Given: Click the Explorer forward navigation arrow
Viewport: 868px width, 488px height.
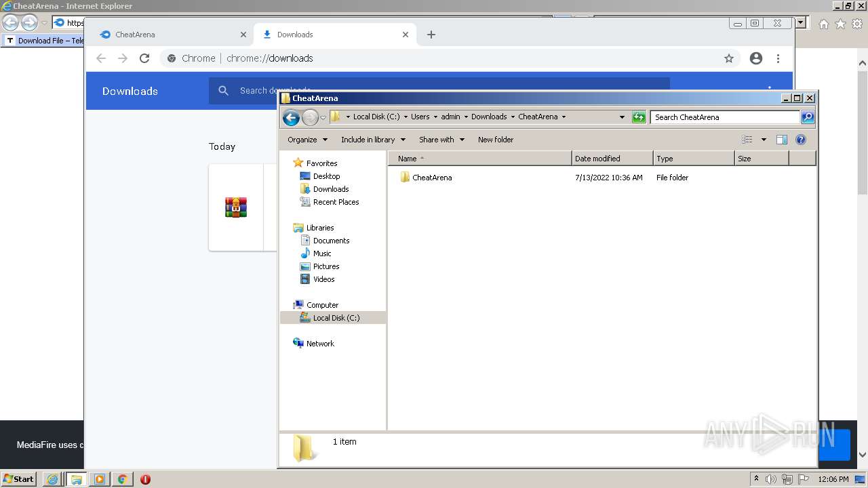Looking at the screenshot, I should pyautogui.click(x=310, y=117).
